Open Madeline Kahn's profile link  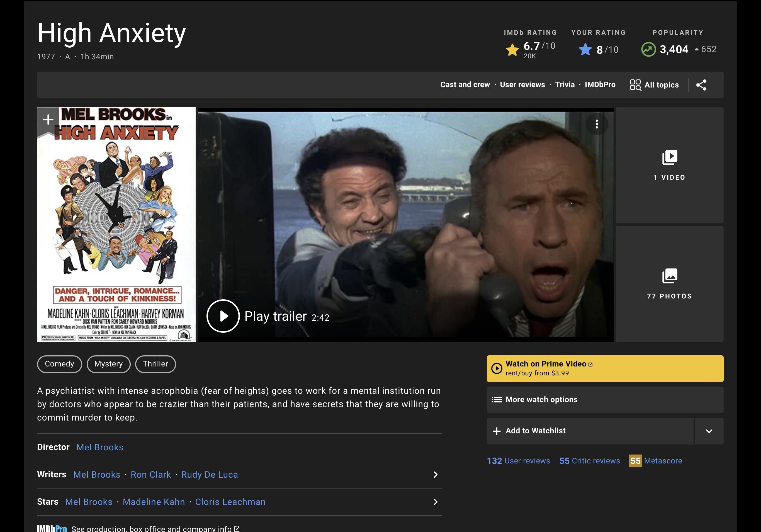[x=154, y=502]
